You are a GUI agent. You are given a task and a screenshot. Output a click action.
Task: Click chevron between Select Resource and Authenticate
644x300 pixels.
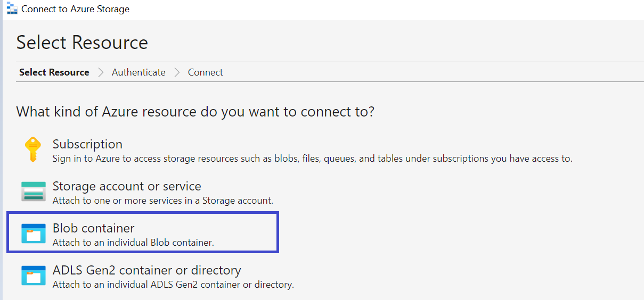point(101,72)
